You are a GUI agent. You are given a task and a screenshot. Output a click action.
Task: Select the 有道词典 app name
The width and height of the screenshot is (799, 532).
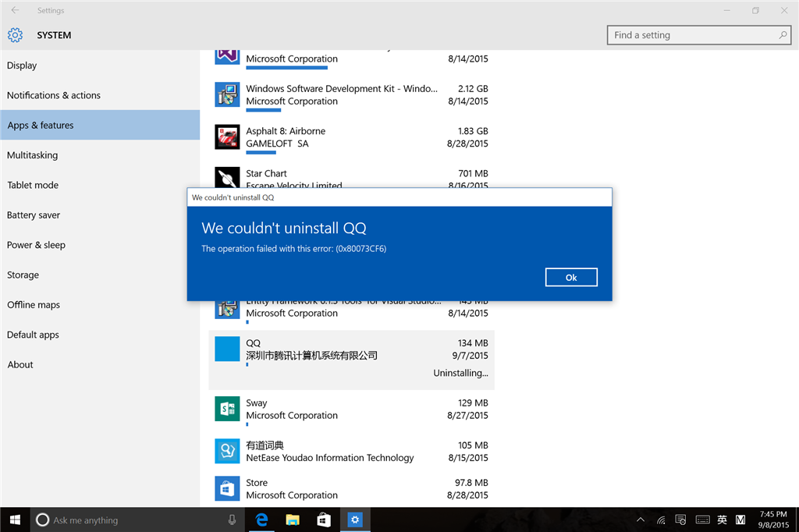pyautogui.click(x=265, y=445)
